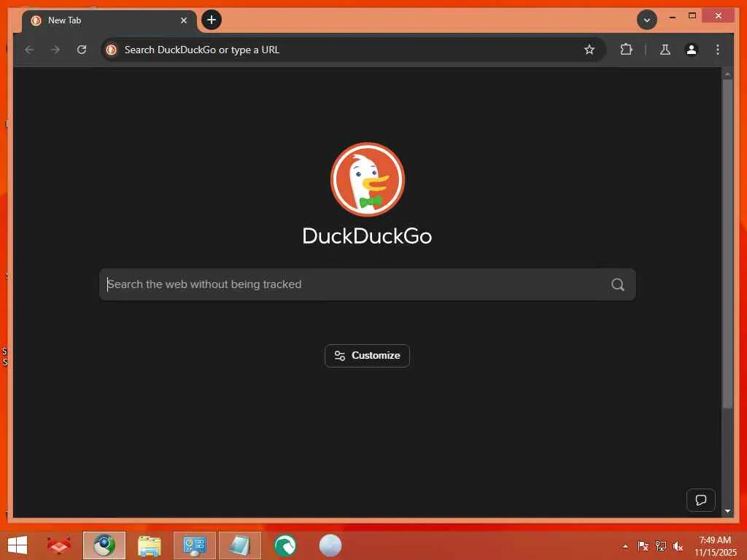This screenshot has width=747, height=560.
Task: Click the DuckDuckGo duck logo
Action: pyautogui.click(x=368, y=179)
